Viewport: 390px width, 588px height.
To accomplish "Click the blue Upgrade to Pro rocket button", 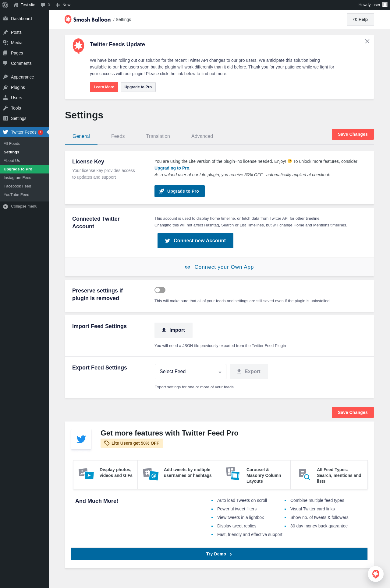I will click(179, 191).
